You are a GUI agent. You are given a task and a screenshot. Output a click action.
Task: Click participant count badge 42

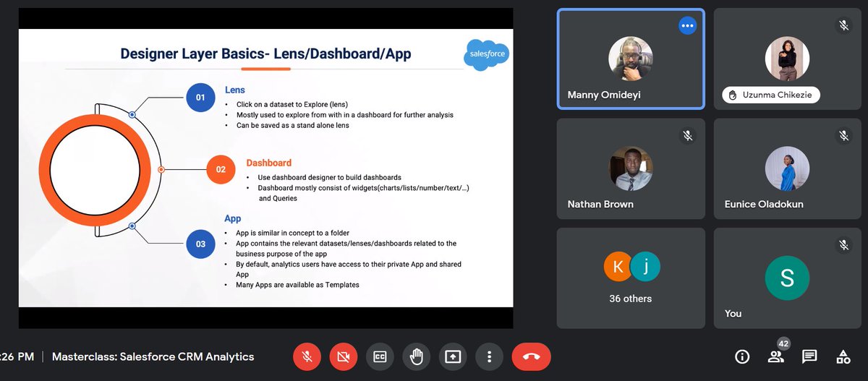click(783, 344)
